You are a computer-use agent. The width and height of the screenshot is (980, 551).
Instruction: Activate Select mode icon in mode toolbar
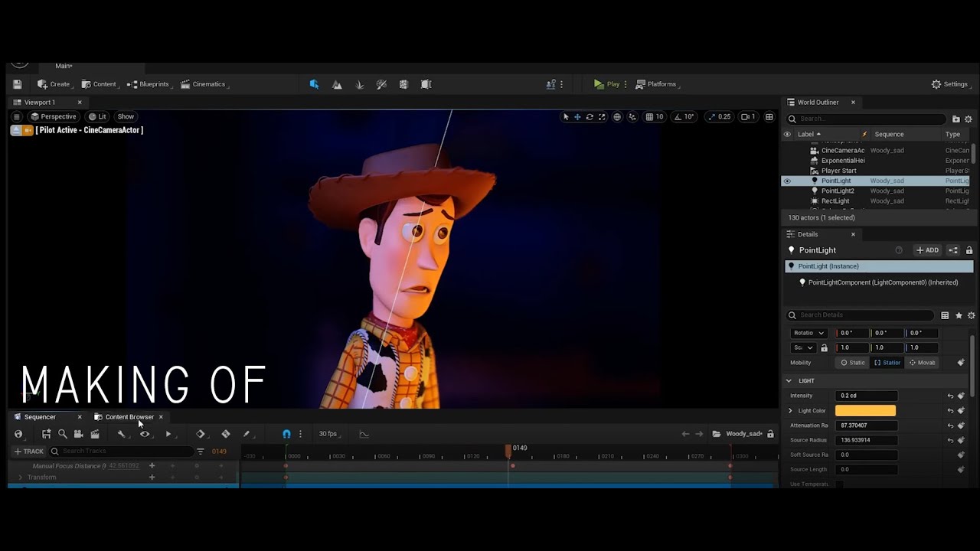point(314,84)
